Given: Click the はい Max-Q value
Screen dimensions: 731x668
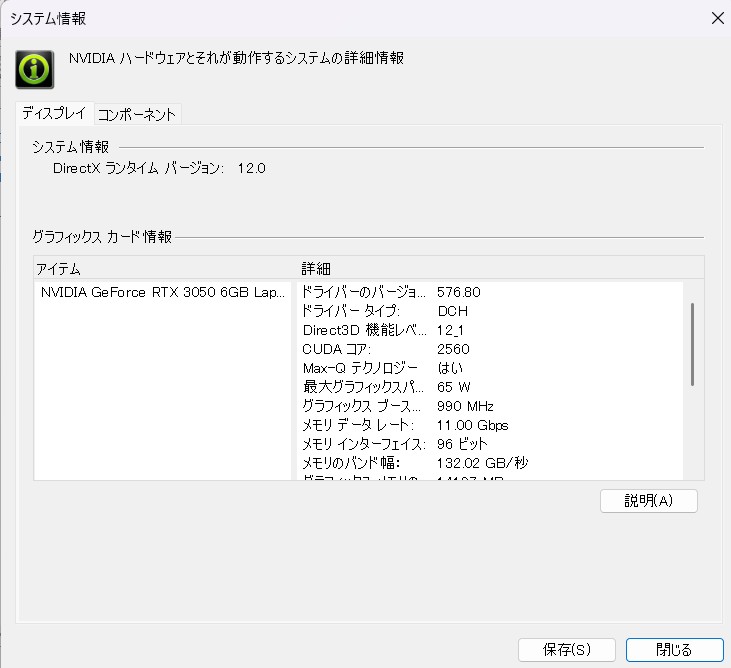Looking at the screenshot, I should (450, 368).
